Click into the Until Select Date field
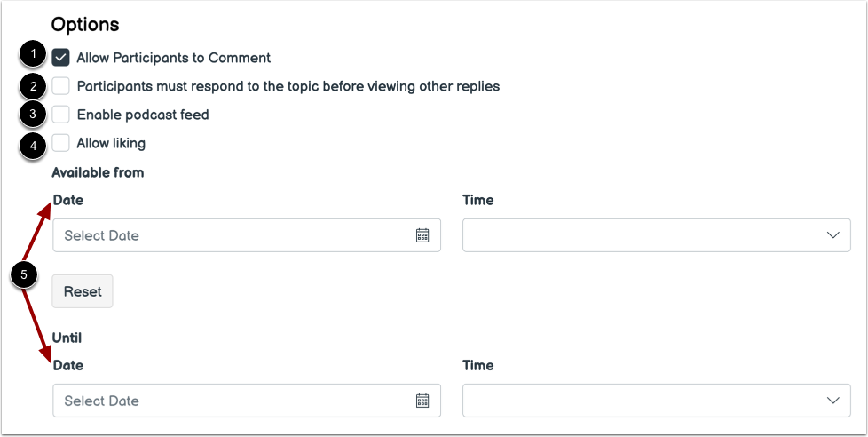The height and width of the screenshot is (437, 868). point(231,401)
